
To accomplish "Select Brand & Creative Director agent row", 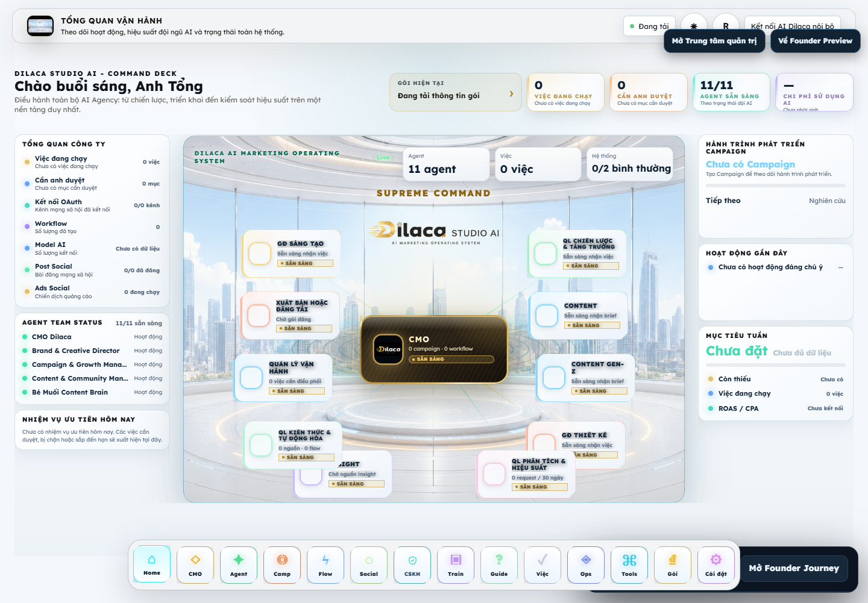I will [x=92, y=351].
